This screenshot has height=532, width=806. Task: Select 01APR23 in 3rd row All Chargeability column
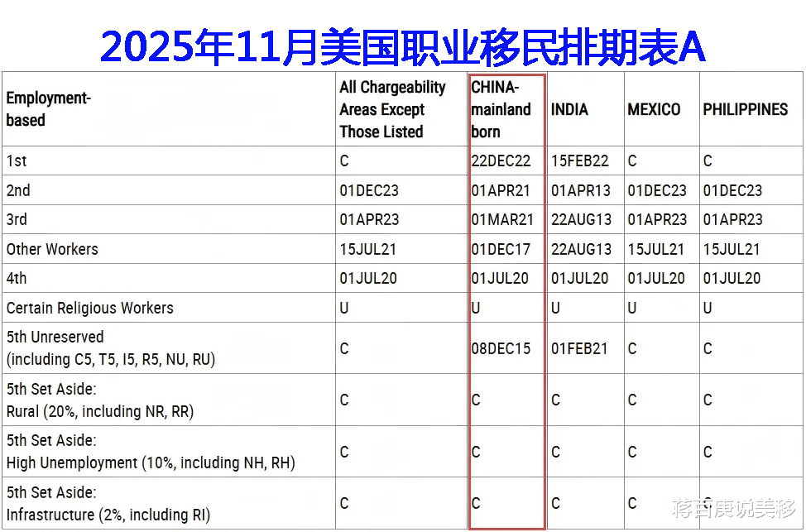pyautogui.click(x=369, y=219)
